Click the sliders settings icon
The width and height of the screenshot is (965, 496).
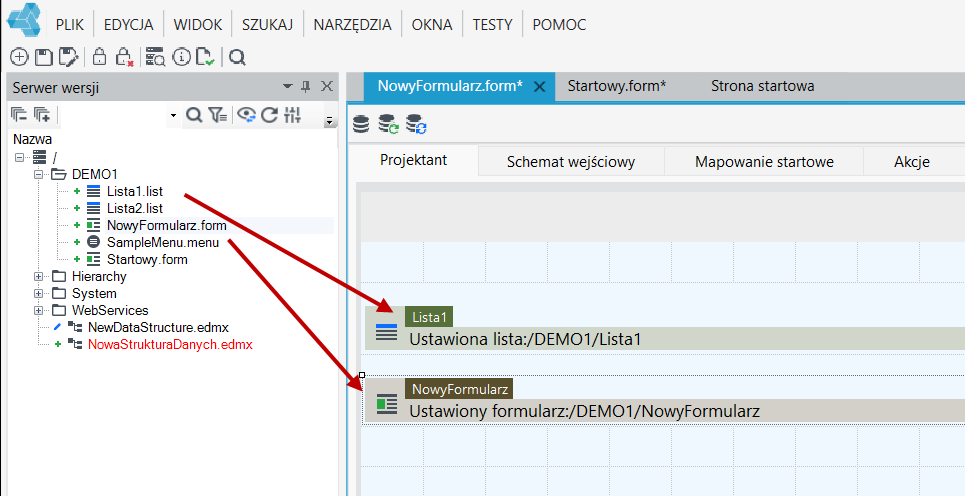tap(293, 114)
